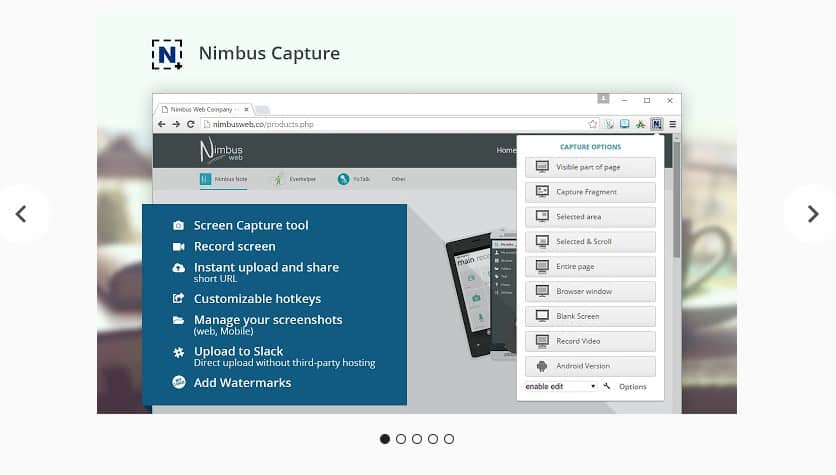
Task: Click the wrench icon beside Options
Action: pyautogui.click(x=607, y=386)
